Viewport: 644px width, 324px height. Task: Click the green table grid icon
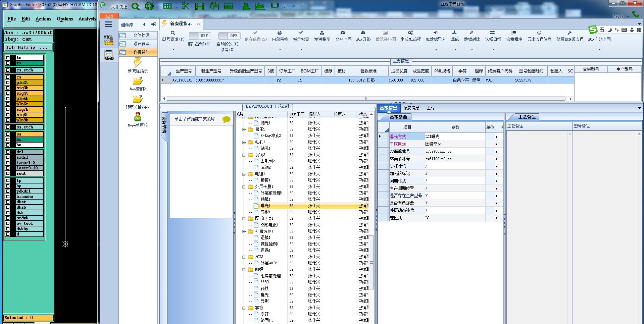click(x=167, y=6)
